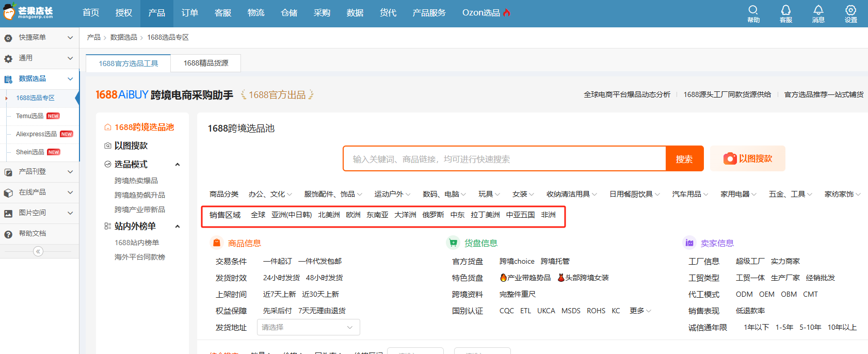Open the 玩具 category dropdown
The width and height of the screenshot is (868, 354).
(x=489, y=194)
